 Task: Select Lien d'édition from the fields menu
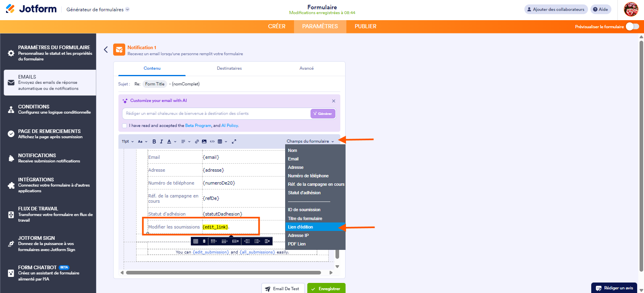(x=300, y=227)
